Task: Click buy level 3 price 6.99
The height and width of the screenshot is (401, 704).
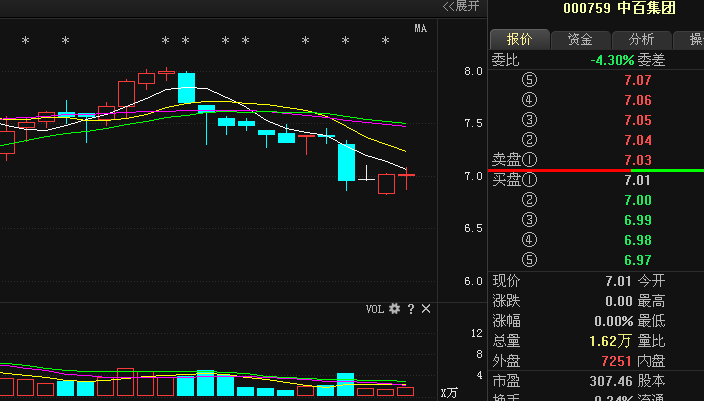Action: [638, 220]
